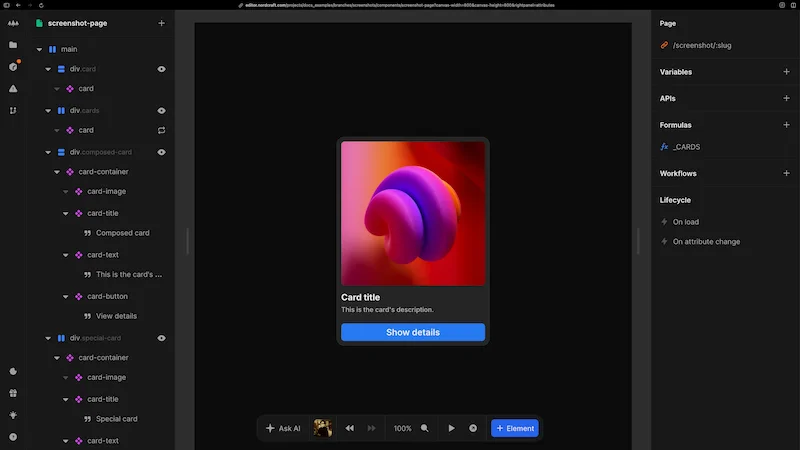Click the fx icon beside _CARDS
The height and width of the screenshot is (450, 800).
pos(664,147)
